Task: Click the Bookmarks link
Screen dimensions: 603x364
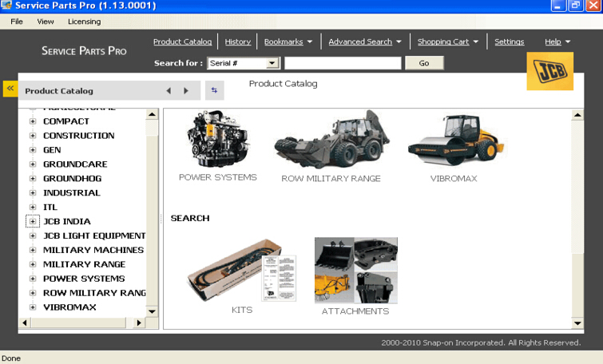Action: point(284,42)
